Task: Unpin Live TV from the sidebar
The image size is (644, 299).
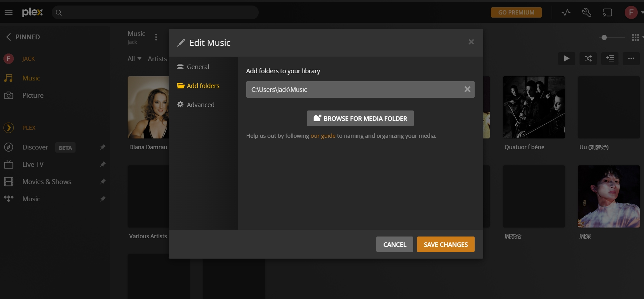Action: pos(102,164)
